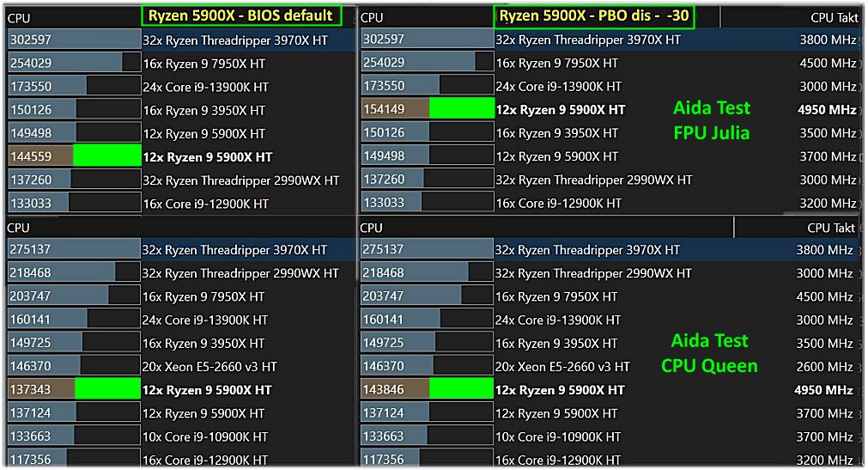
Task: Select the 144559 score cell
Action: coord(41,156)
